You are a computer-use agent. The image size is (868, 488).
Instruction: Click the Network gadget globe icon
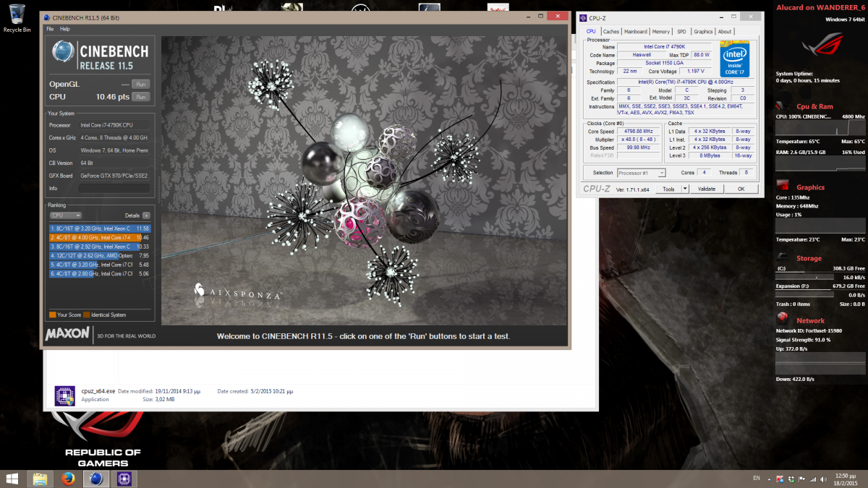click(x=783, y=319)
